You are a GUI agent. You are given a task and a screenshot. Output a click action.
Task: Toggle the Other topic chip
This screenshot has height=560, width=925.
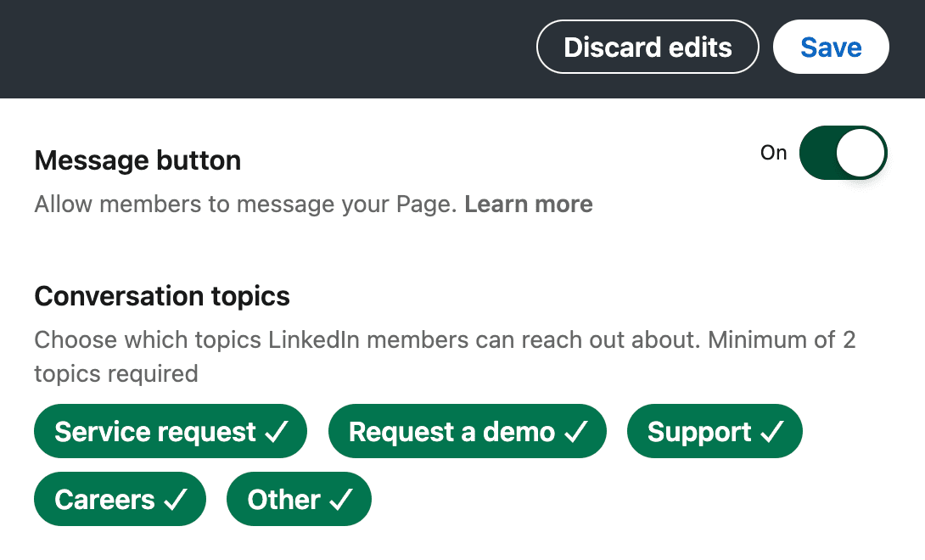click(283, 500)
